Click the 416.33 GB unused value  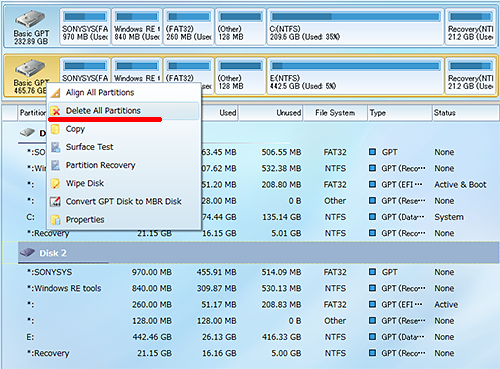tap(281, 337)
